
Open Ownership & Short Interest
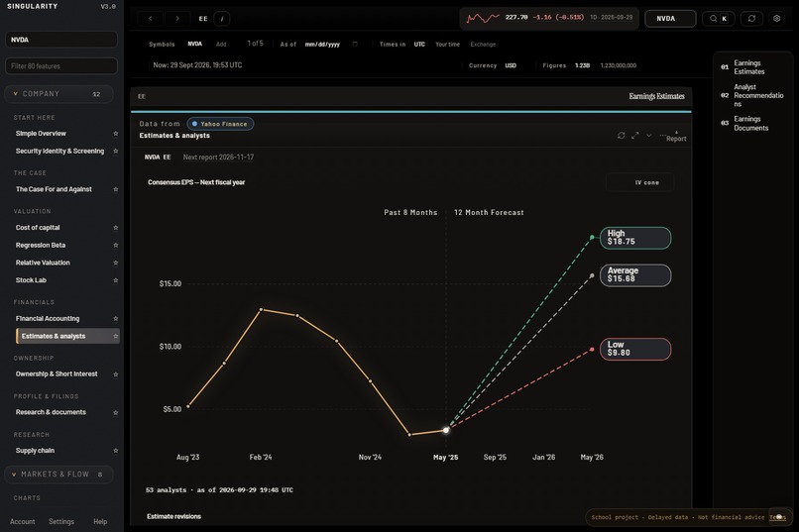click(57, 374)
